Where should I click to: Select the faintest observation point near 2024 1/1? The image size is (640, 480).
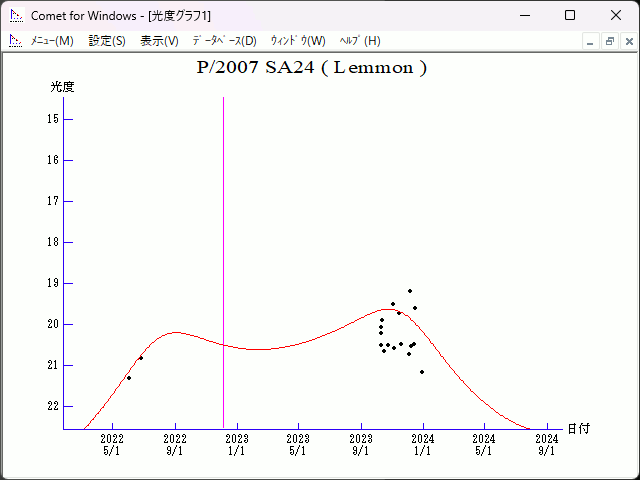pos(422,372)
